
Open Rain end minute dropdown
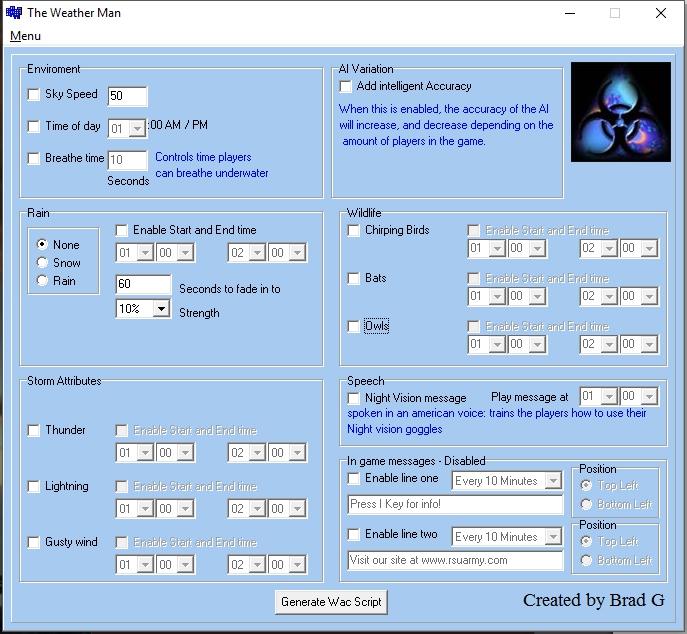pyautogui.click(x=287, y=253)
